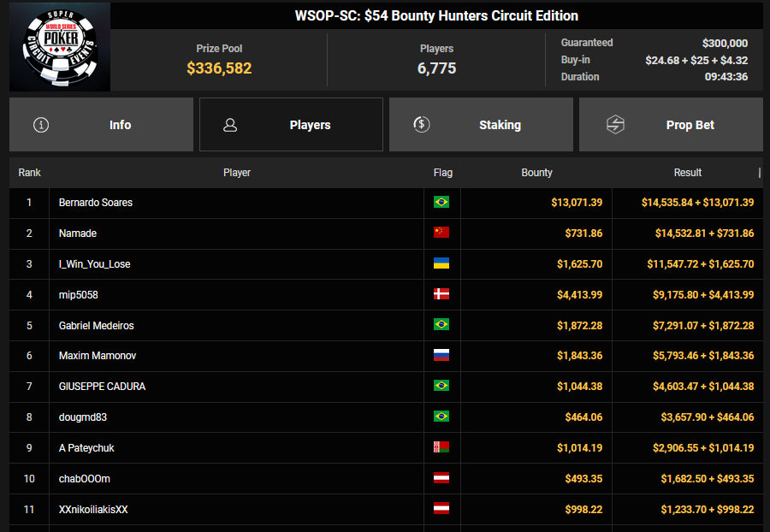Sort by the Bounty column header

536,173
